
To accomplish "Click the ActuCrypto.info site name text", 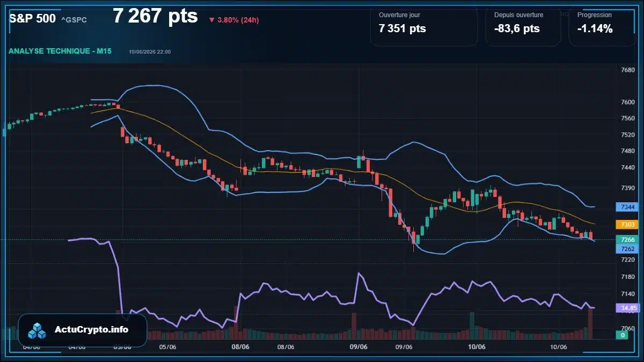I will click(x=91, y=330).
